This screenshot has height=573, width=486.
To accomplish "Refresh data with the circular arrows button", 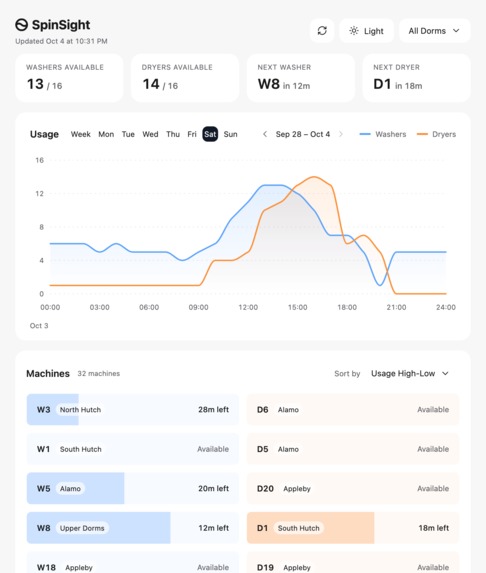I will [x=322, y=31].
